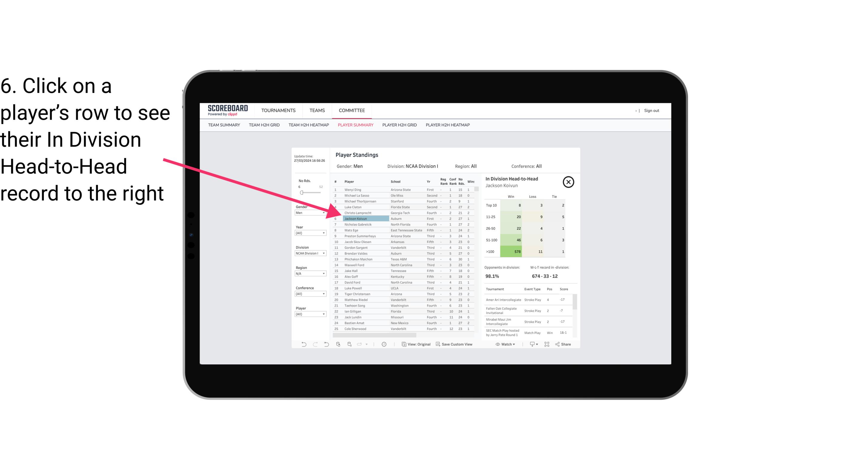This screenshot has height=467, width=868.
Task: Select the TEAM SUMMARY tab
Action: tap(225, 125)
